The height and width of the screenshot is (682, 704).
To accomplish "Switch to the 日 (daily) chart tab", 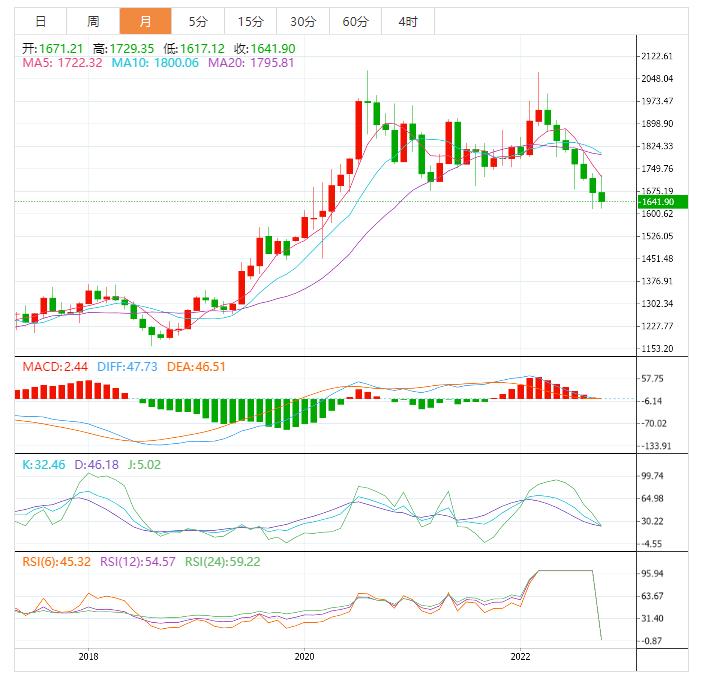I will point(40,21).
